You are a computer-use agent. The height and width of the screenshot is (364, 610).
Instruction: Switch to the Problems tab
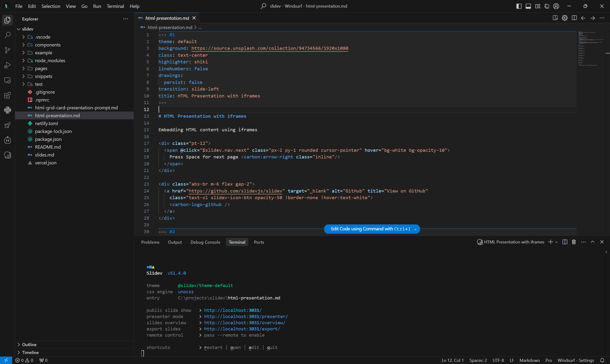click(x=150, y=242)
